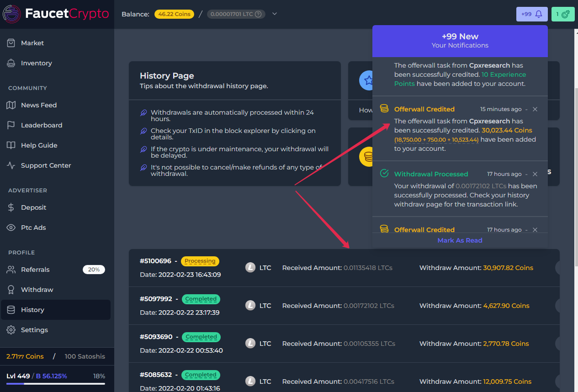This screenshot has height=392, width=578.
Task: Dismiss the 15 minutes ago Offerwall notification
Action: point(535,109)
